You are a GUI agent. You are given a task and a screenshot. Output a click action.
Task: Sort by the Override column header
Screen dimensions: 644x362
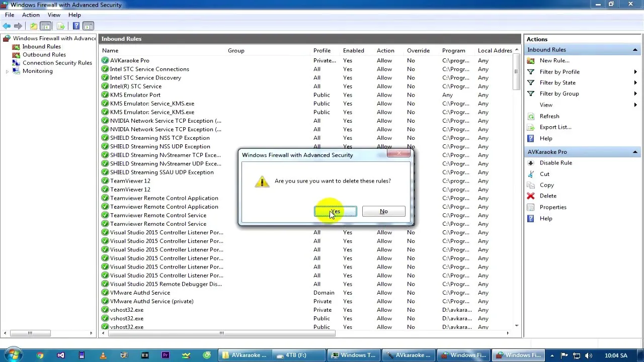(418, 51)
